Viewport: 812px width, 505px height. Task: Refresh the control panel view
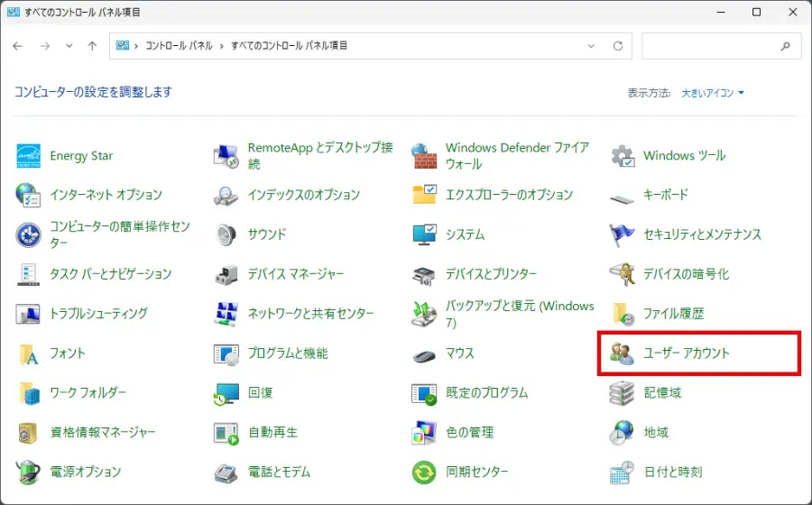click(618, 46)
